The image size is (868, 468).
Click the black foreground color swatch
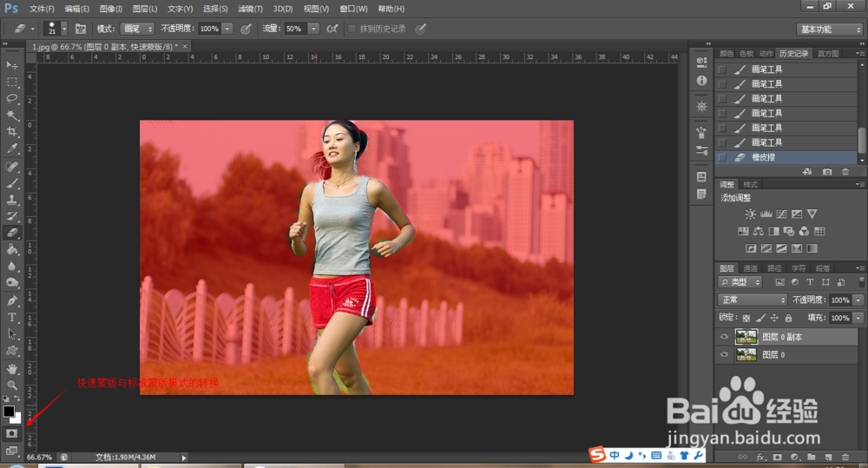point(9,411)
